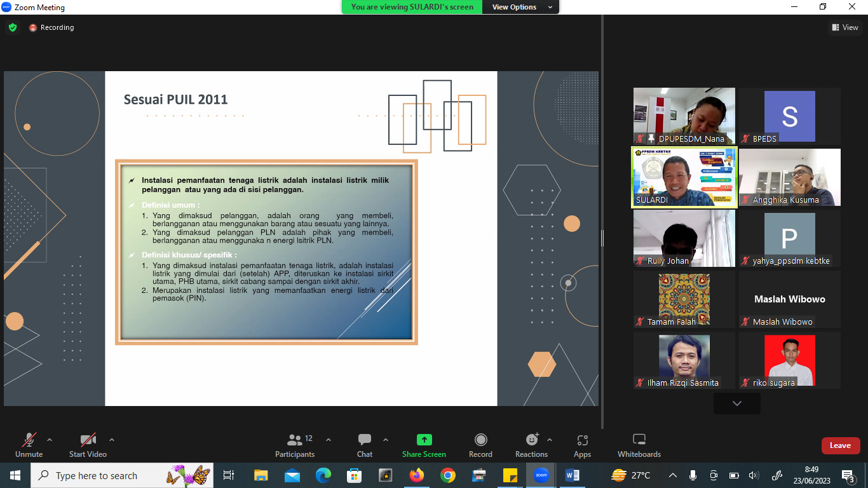868x488 pixels.
Task: Open Whiteboards
Action: click(639, 445)
